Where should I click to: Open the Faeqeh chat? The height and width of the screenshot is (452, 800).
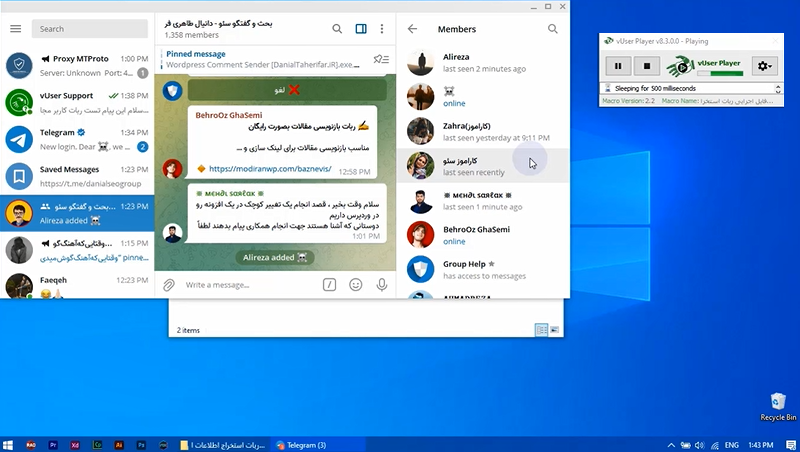(77, 286)
